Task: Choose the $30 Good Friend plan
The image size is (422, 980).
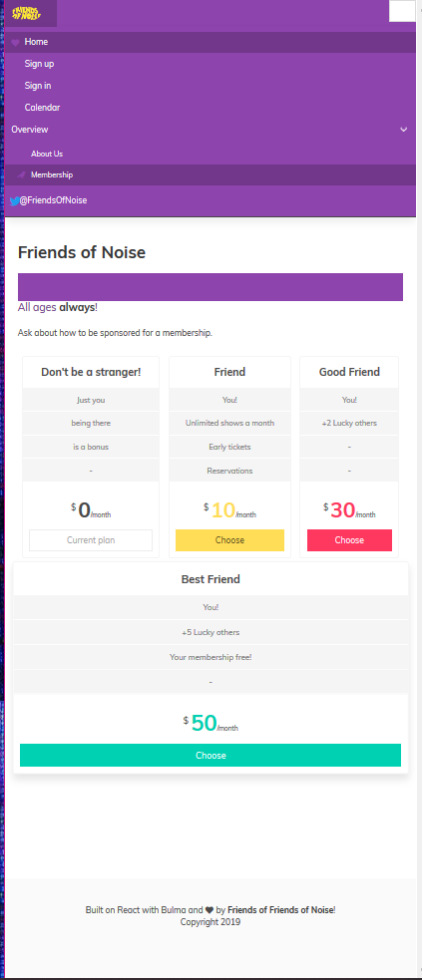Action: click(x=349, y=540)
